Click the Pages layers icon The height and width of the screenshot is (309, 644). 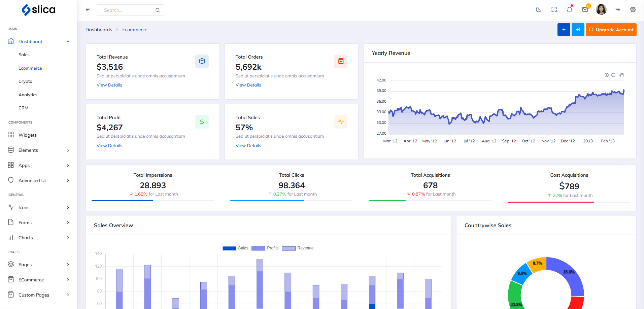11,264
